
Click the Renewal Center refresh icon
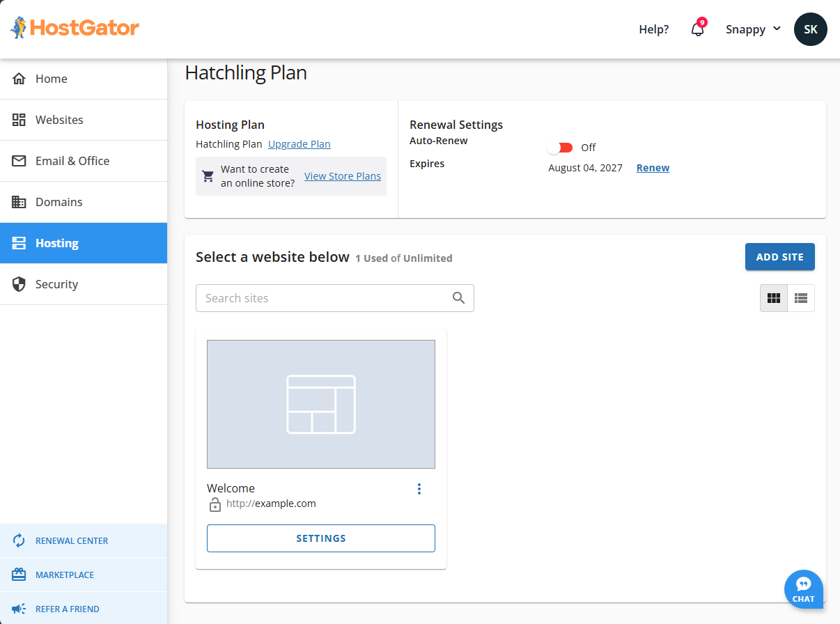pyautogui.click(x=19, y=540)
